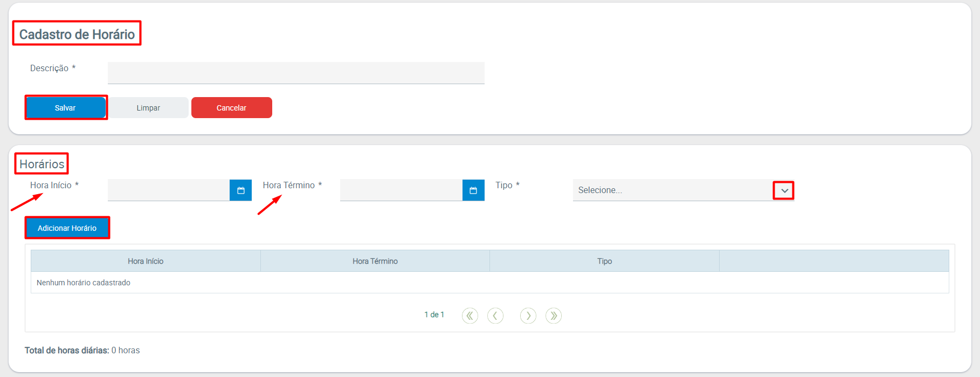
Task: Jump to the last page of results
Action: [553, 316]
